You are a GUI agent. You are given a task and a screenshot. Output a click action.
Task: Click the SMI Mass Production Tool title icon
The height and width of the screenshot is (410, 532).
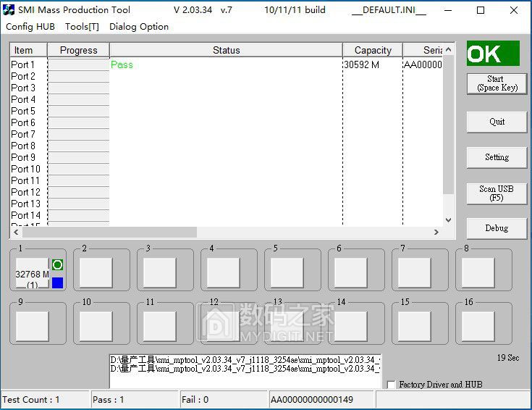pos(9,10)
